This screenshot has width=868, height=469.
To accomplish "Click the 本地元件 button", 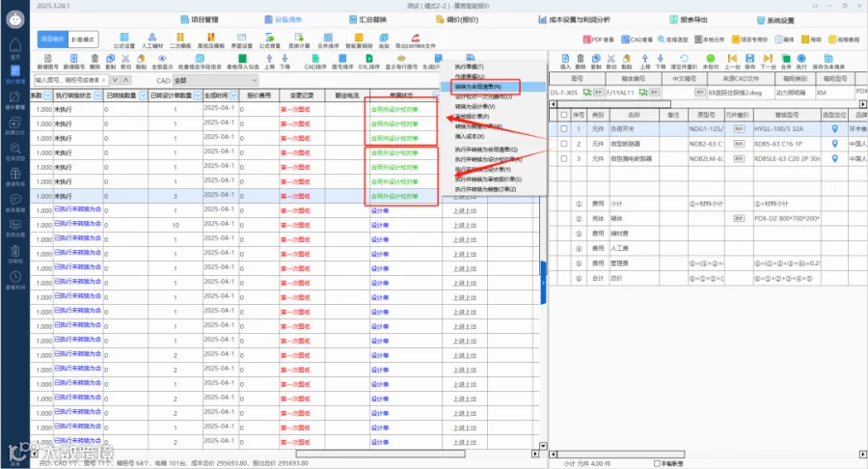I will point(710,40).
